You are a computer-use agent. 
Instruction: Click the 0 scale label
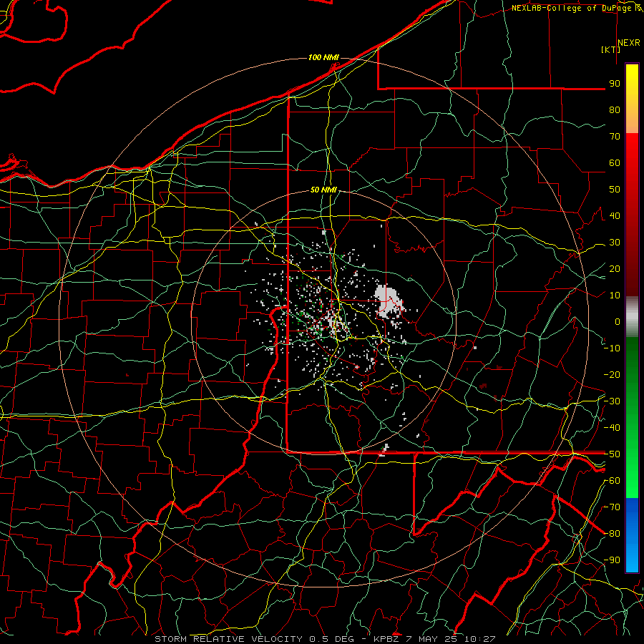[618, 322]
